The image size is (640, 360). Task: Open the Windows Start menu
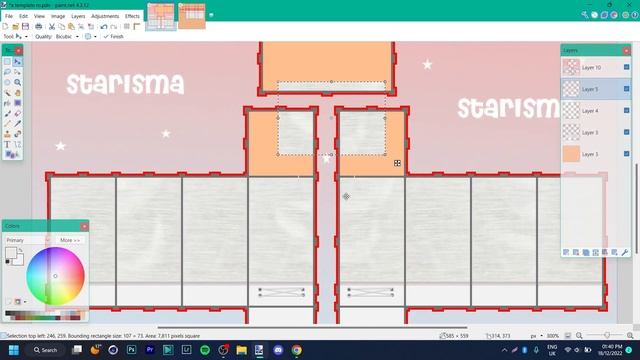(13, 350)
